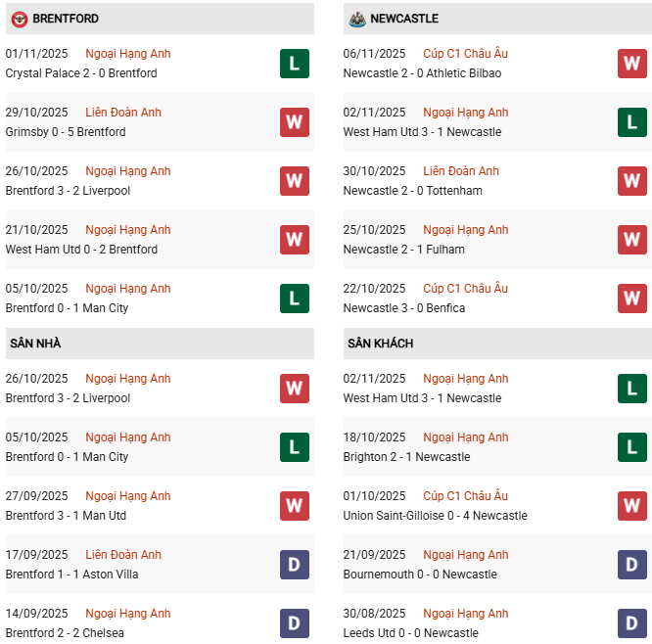Click the L badge for Crystal Palace match
The image size is (652, 644).
point(294,64)
